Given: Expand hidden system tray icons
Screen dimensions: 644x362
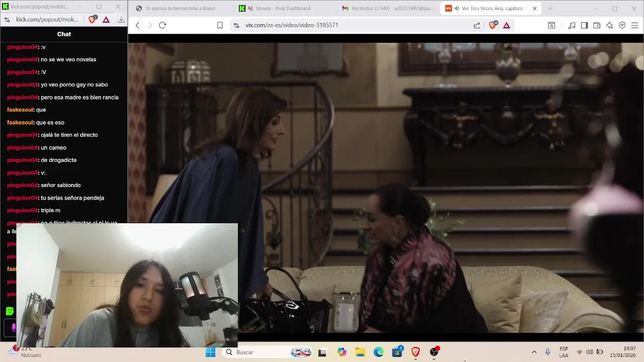Looking at the screenshot, I should click(534, 352).
